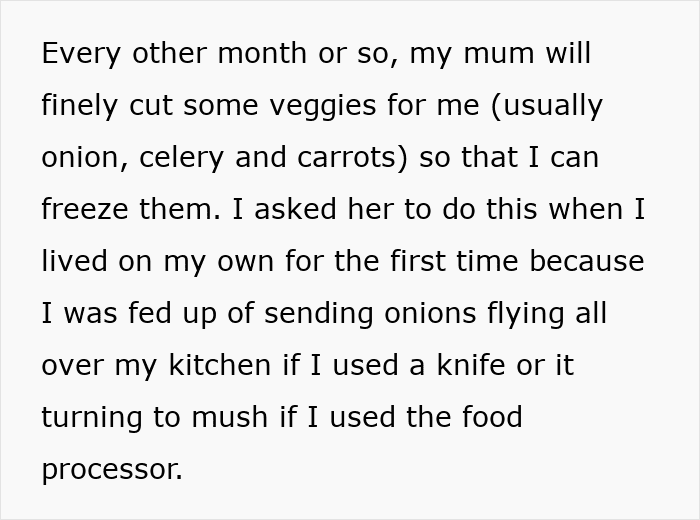The image size is (700, 520).
Task: Click the word "because" in the paragraph
Action: point(587,262)
